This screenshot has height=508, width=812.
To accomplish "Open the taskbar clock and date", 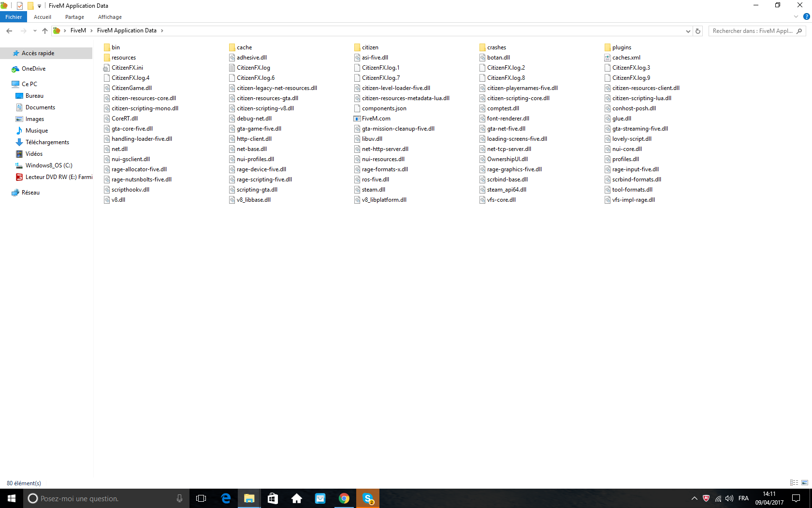I will 769,498.
